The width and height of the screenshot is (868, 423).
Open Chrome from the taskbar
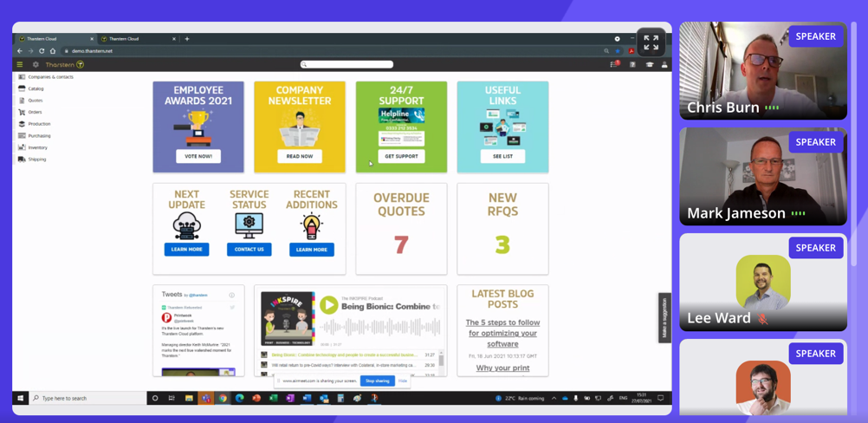223,398
